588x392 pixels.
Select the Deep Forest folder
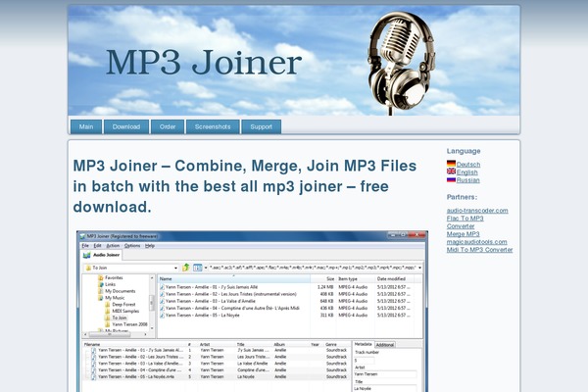point(123,305)
